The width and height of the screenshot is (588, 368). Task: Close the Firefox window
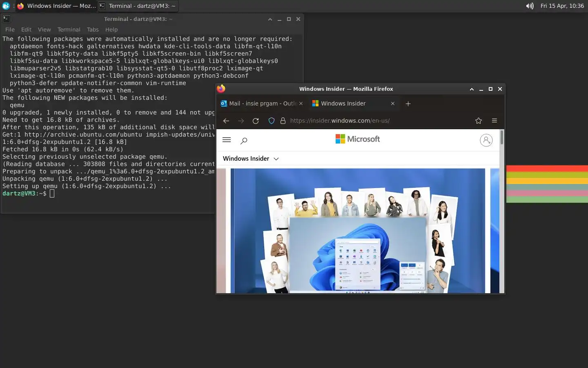[500, 89]
